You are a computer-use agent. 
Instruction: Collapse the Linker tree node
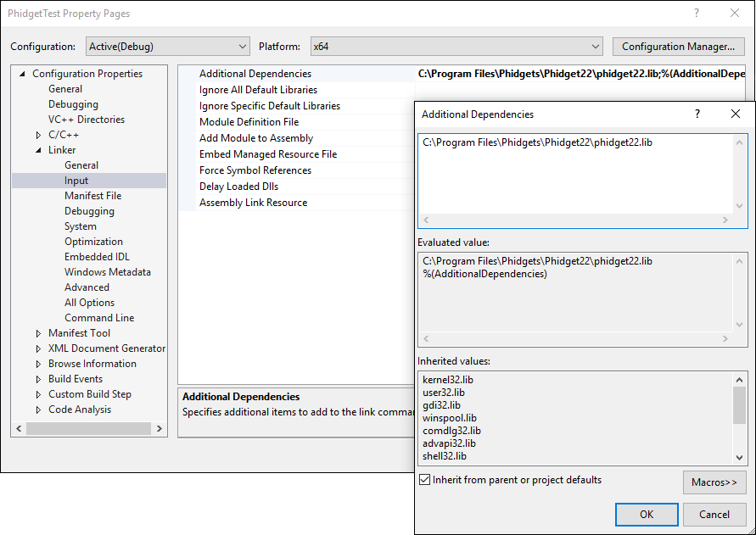point(38,150)
